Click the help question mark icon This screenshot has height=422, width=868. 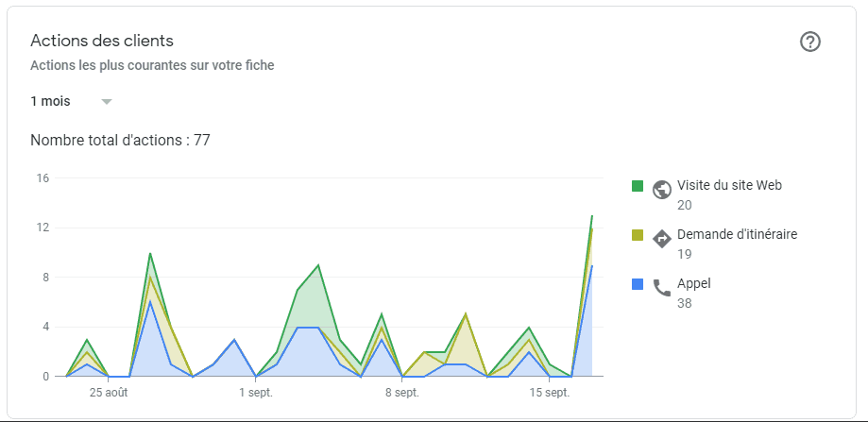point(810,42)
